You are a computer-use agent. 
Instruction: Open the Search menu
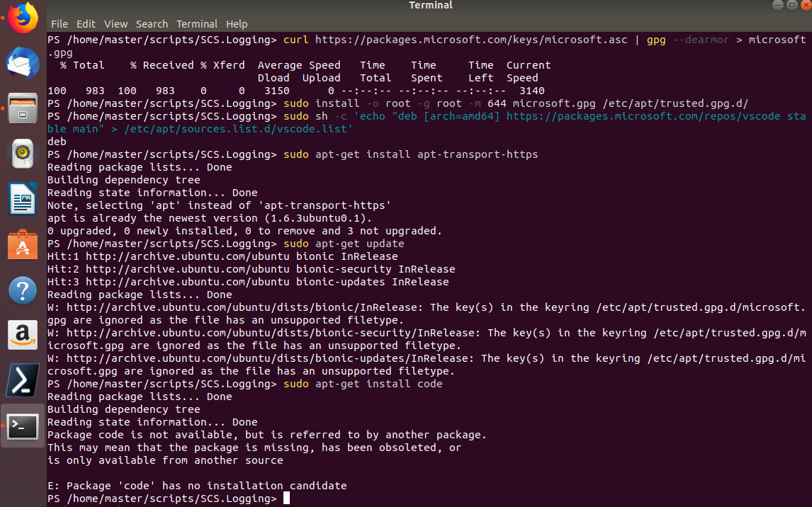point(152,23)
